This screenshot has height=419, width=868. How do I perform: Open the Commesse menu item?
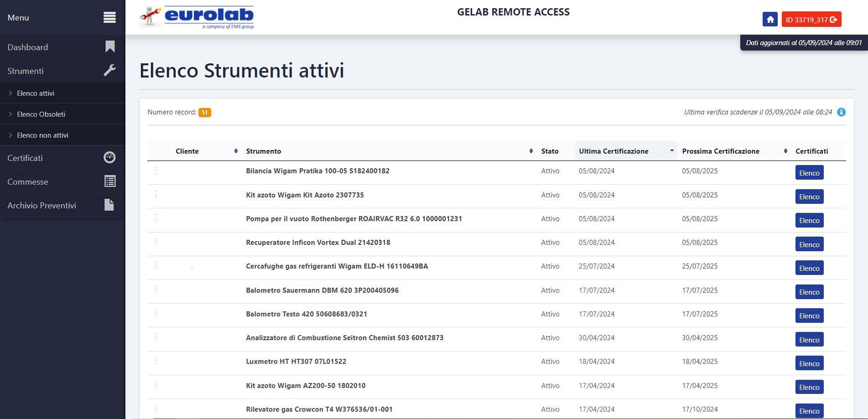[x=63, y=181]
